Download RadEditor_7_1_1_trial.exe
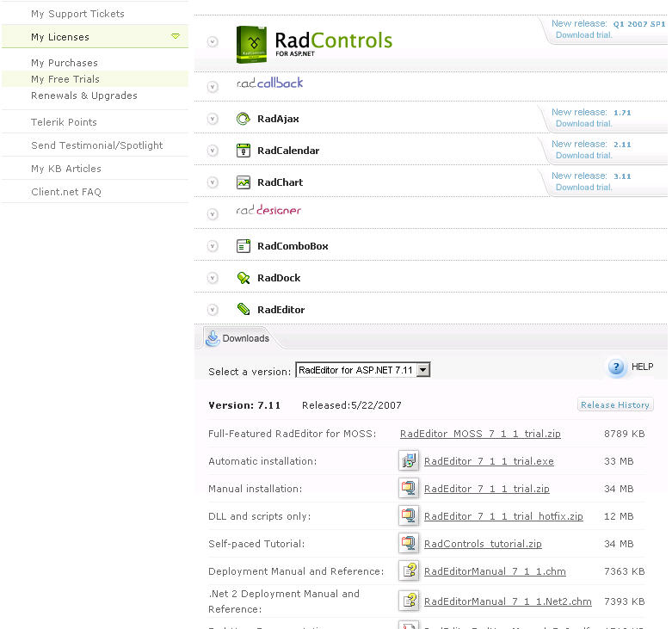The height and width of the screenshot is (629, 672). click(489, 461)
